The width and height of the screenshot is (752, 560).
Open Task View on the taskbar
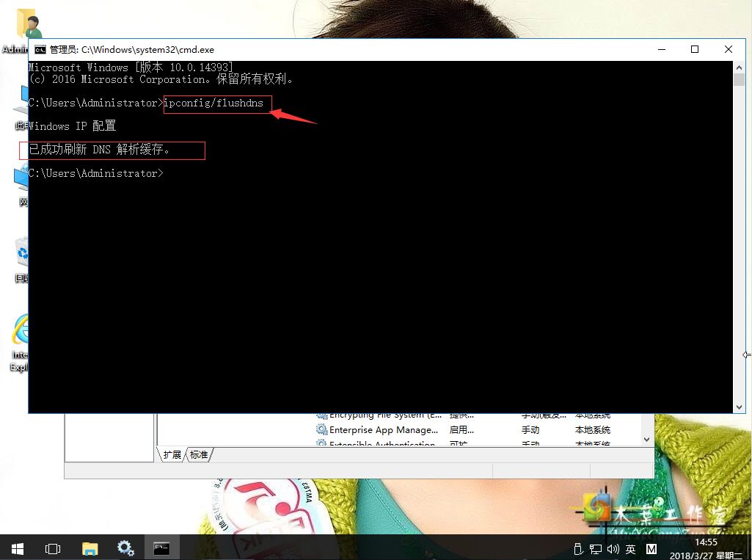pyautogui.click(x=53, y=548)
